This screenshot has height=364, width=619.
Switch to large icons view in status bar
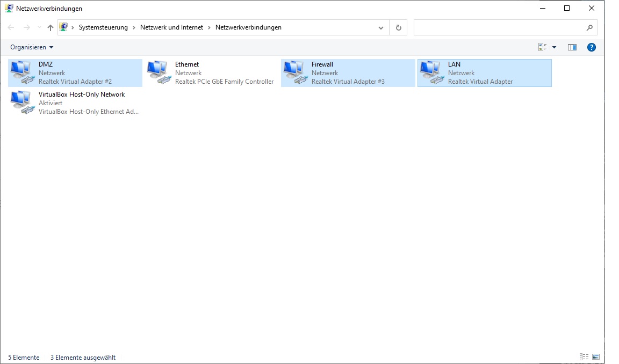(596, 357)
